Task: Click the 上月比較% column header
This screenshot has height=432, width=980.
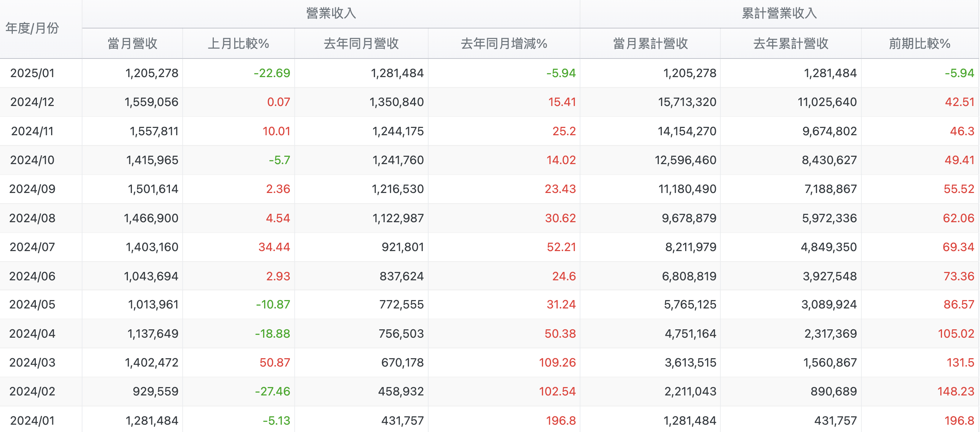Action: (x=239, y=43)
